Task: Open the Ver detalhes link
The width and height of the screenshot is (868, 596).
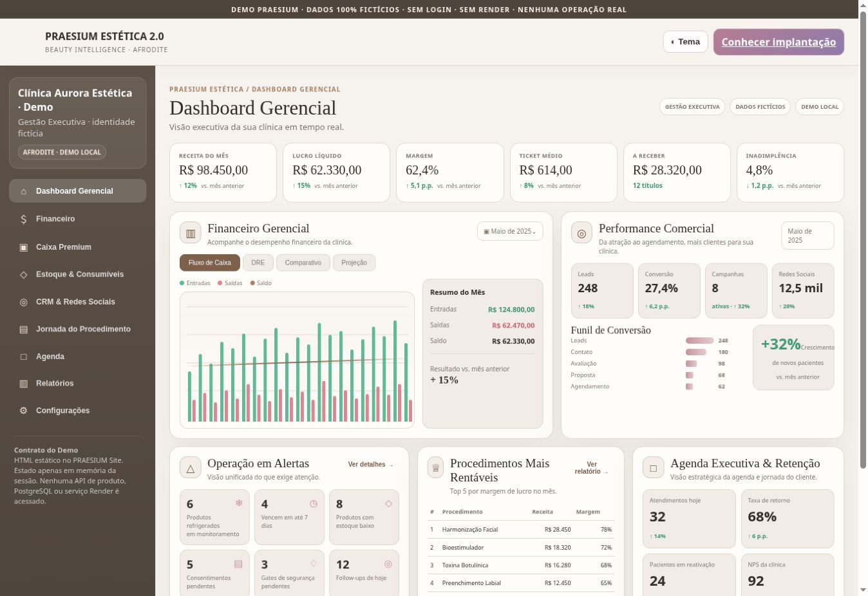Action: 370,464
